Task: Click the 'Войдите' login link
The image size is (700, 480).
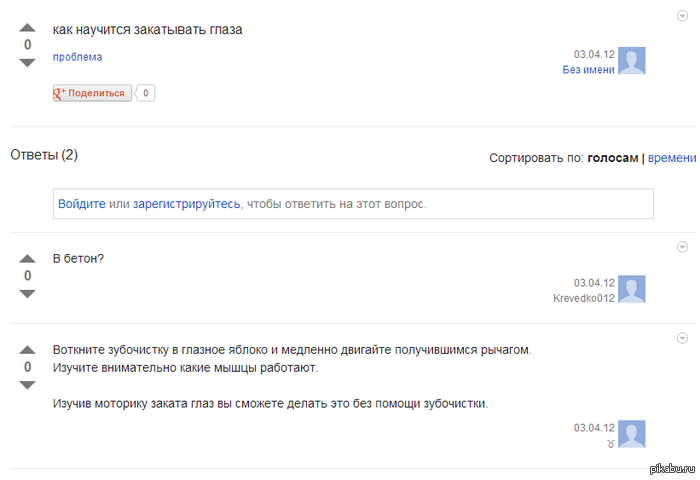Action: [x=81, y=203]
